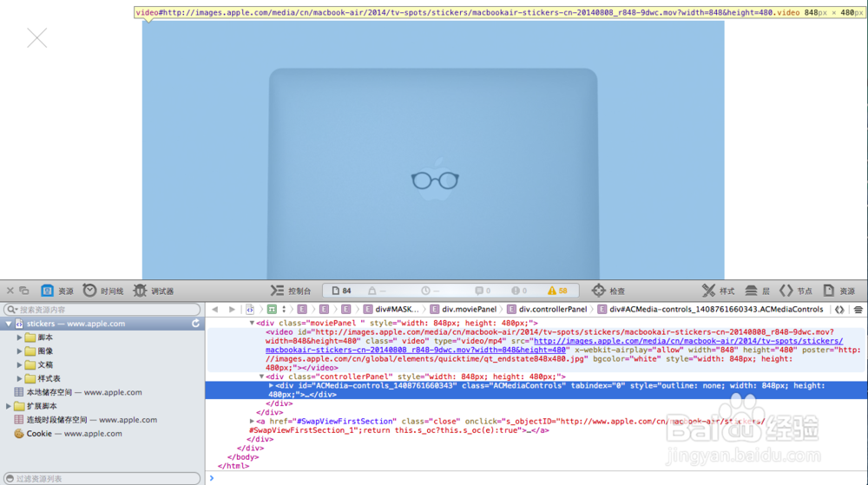Open the path bar up-down stepper selector
Screen dimensions: 868x485
pyautogui.click(x=284, y=309)
